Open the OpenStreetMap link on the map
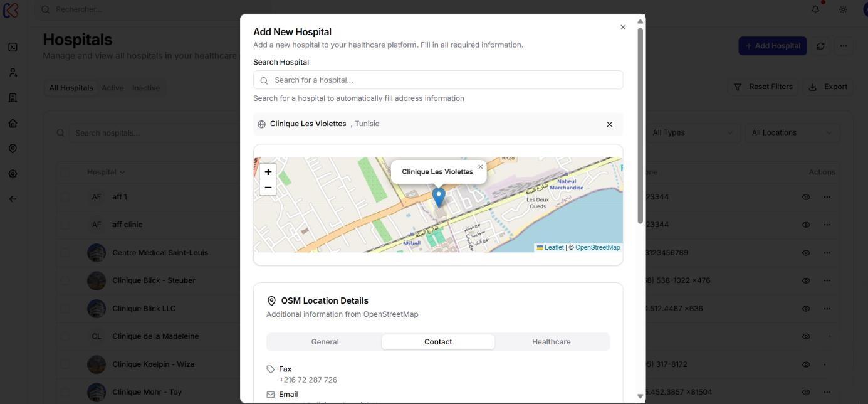The image size is (868, 404). [x=597, y=247]
